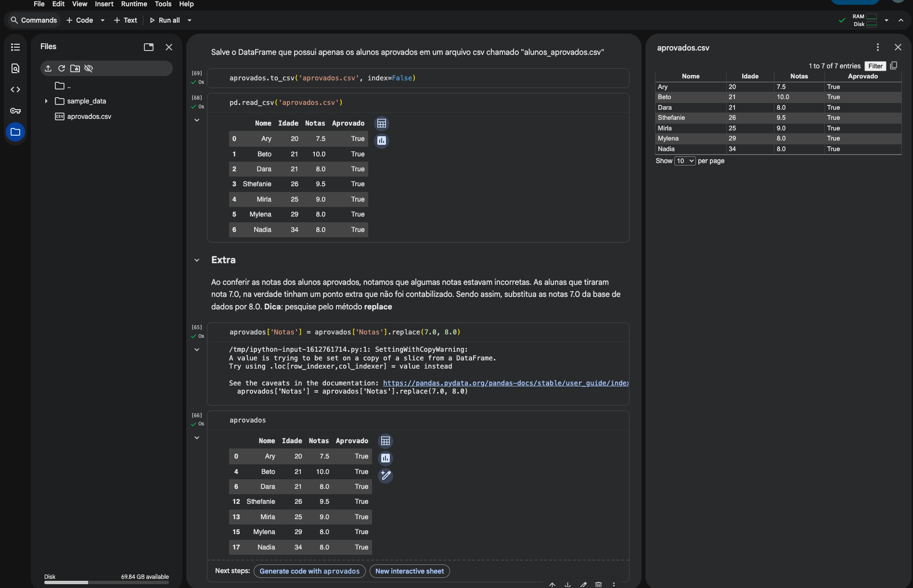Click Generate code with aprovados button
913x588 pixels.
309,571
